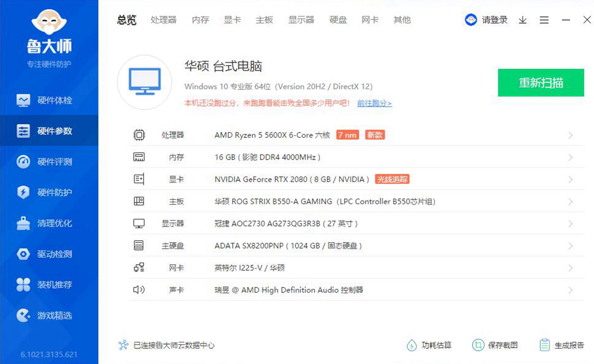Click 请登录 to sign in
The height and width of the screenshot is (364, 594).
click(x=494, y=20)
